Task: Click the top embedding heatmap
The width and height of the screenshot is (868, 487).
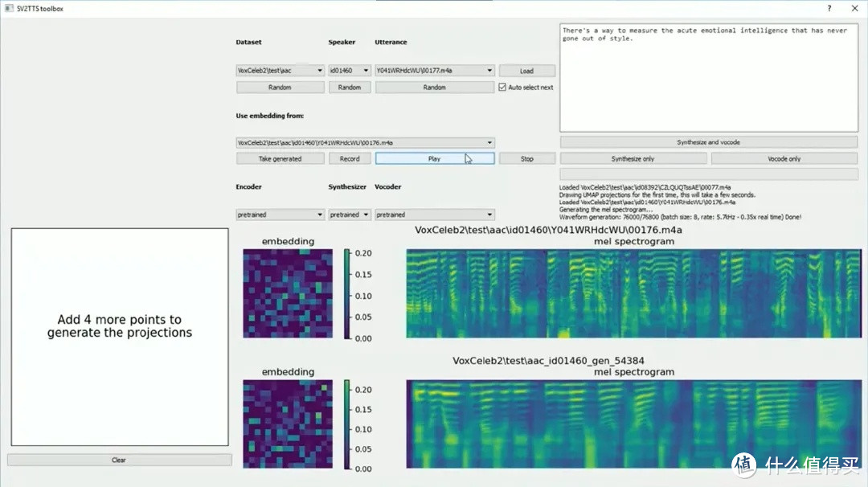Action: point(288,293)
